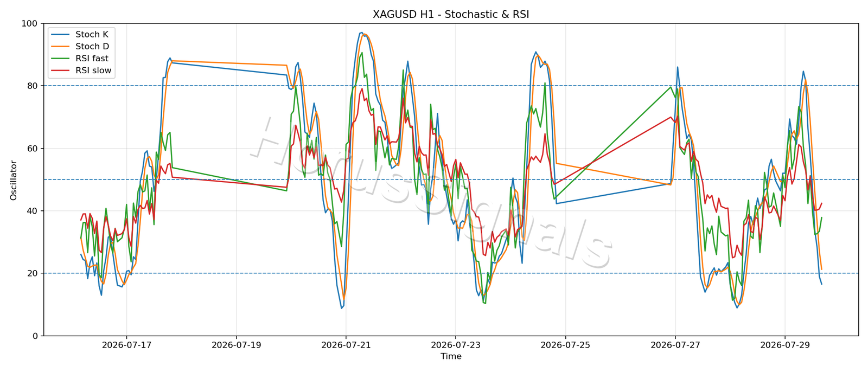Screen dimensions: 868x372
Task: Click the 2026-07-21 date tick label
Action: coord(346,345)
